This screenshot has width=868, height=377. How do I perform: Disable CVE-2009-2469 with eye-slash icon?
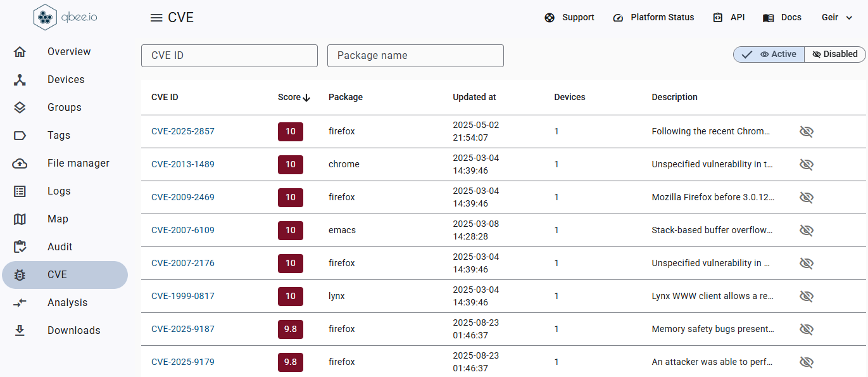(806, 198)
